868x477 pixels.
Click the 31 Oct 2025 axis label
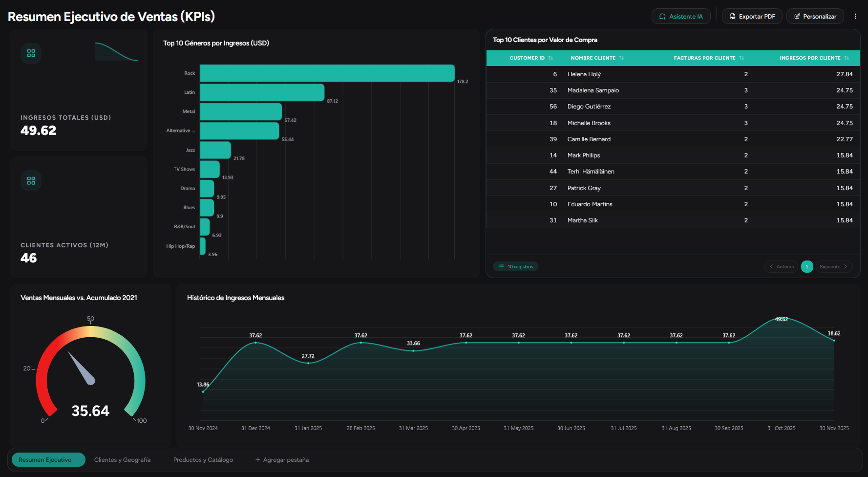coord(782,428)
